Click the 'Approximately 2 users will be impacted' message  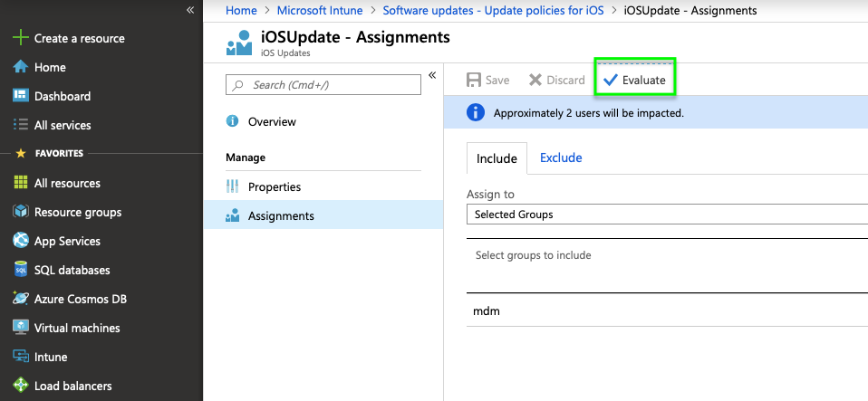coord(589,113)
